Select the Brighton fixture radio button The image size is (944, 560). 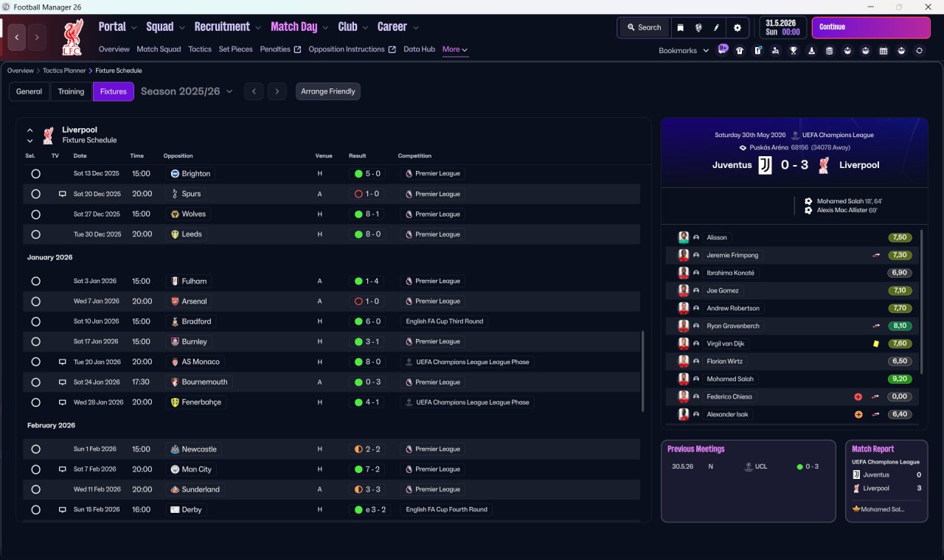(x=35, y=174)
